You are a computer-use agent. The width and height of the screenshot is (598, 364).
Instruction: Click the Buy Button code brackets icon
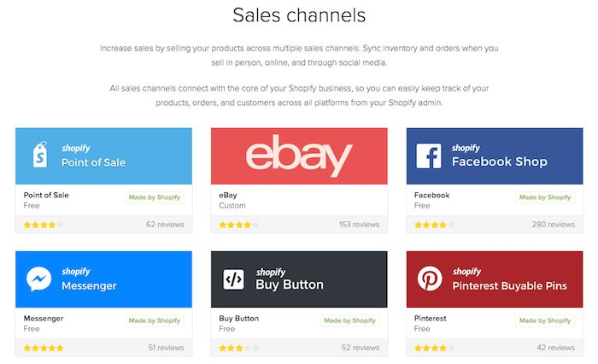(233, 279)
